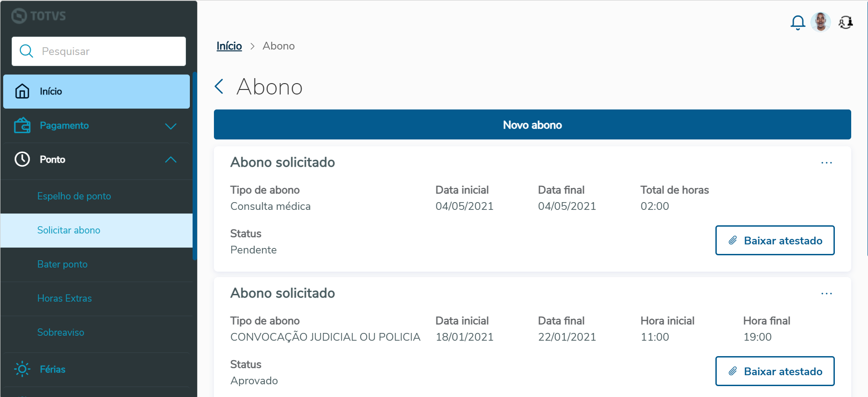
Task: Select Espelho de ponto menu item
Action: (74, 196)
